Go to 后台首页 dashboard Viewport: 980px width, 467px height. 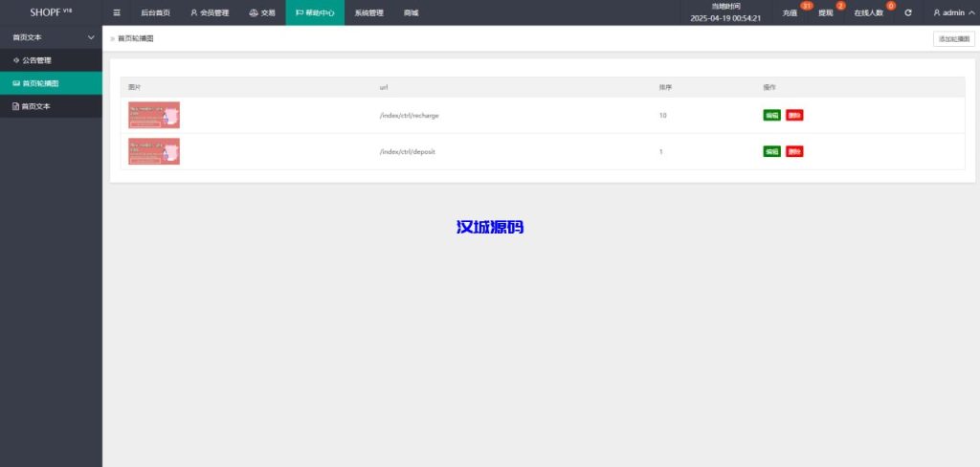pyautogui.click(x=155, y=13)
